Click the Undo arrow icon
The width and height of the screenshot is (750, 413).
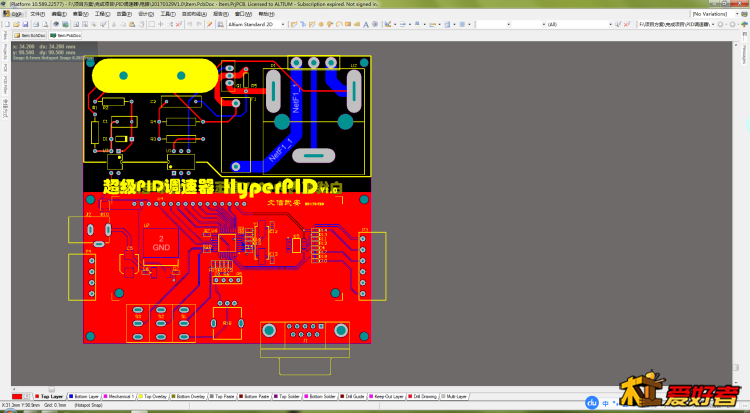(x=190, y=24)
